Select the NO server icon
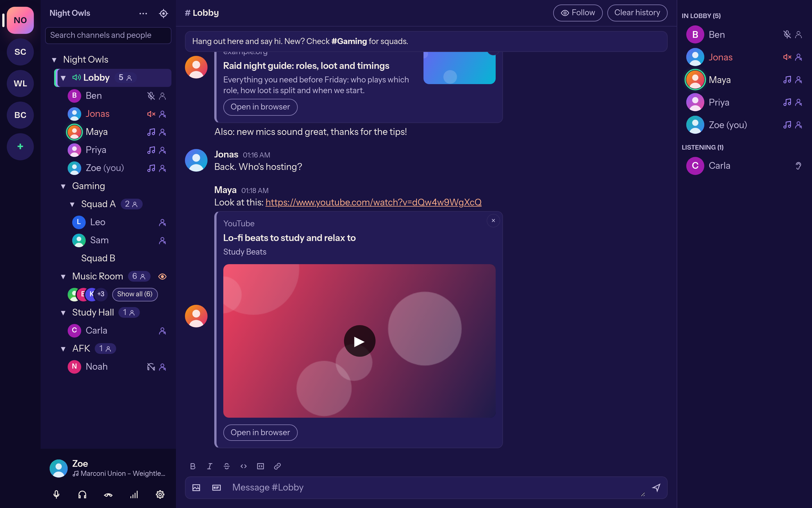Viewport: 812px width, 508px height. pos(20,20)
